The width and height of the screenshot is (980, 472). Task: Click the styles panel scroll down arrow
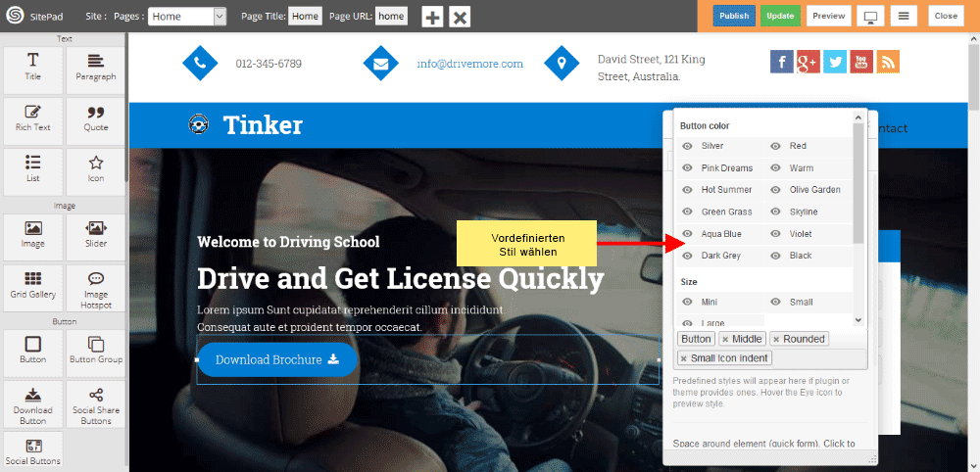click(858, 319)
